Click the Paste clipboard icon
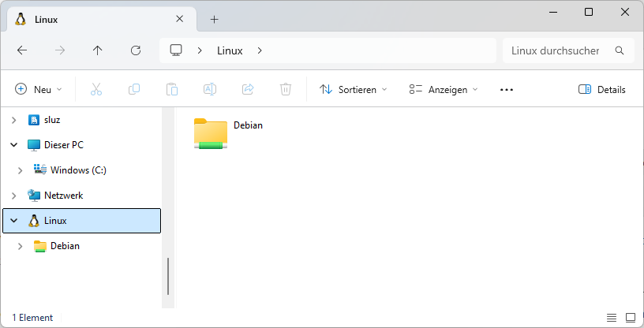Screen dimensions: 644x328 [172, 89]
